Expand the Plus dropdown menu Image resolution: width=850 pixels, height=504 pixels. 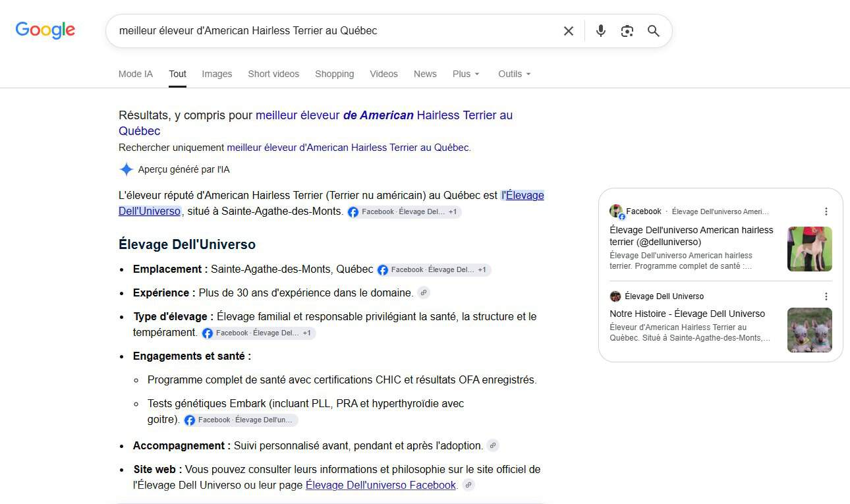[466, 74]
